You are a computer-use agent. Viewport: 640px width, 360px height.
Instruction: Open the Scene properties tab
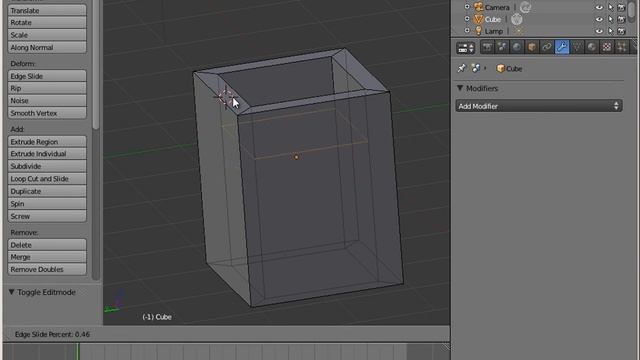tap(502, 47)
